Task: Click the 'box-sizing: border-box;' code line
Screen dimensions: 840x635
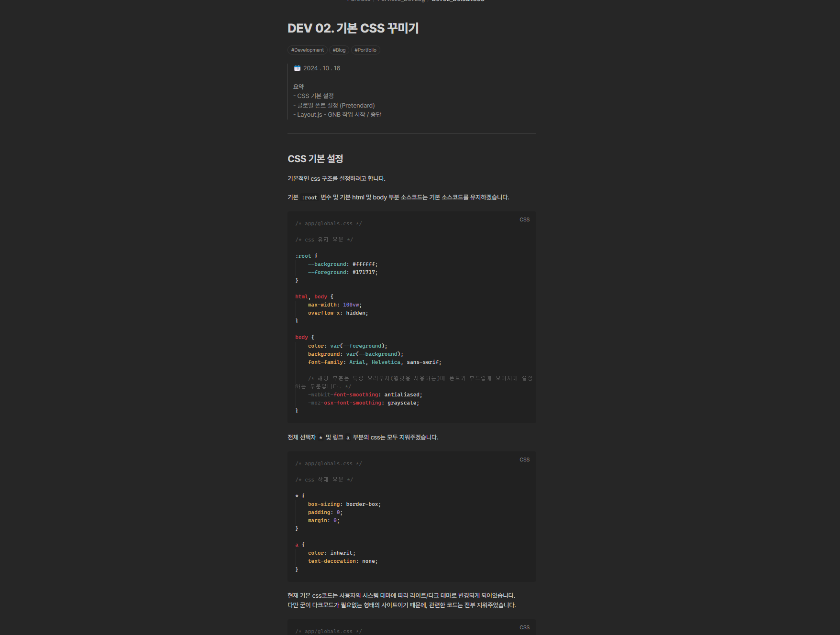Action: click(344, 504)
